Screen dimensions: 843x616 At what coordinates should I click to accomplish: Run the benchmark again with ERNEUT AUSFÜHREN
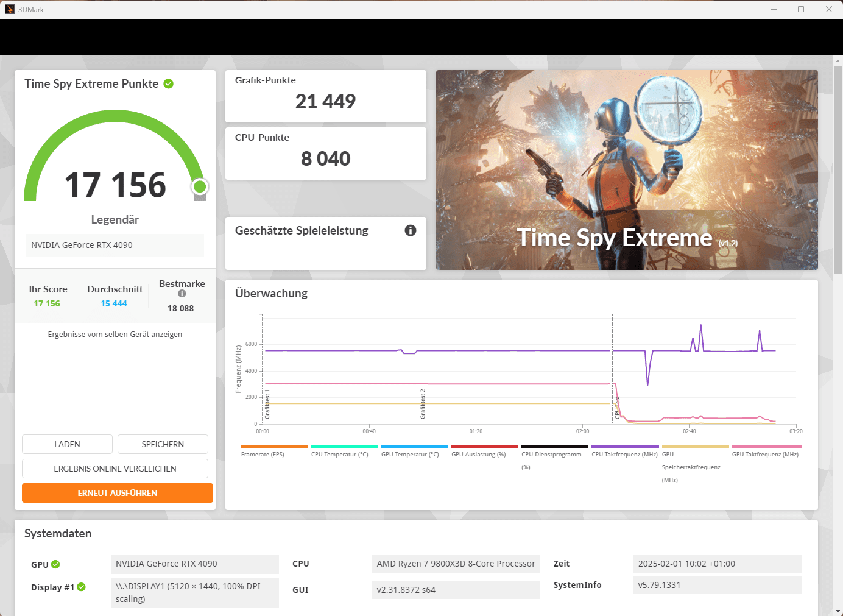pos(118,493)
